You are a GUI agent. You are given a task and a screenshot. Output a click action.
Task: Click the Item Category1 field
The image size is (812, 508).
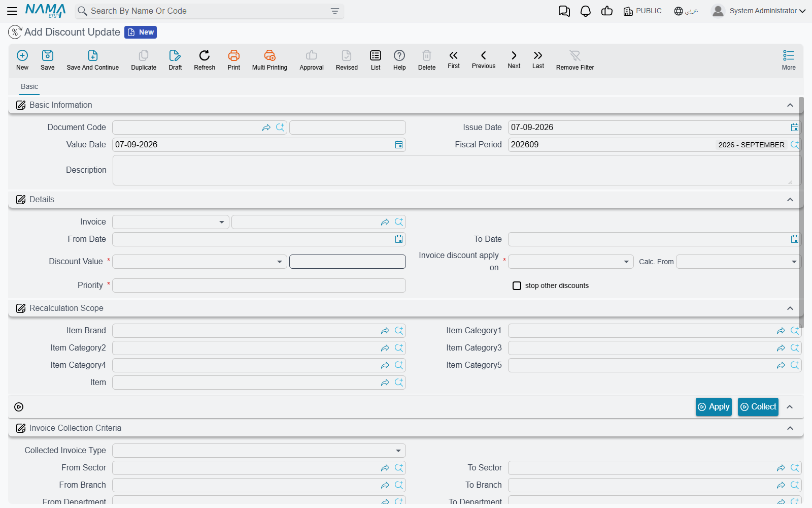(655, 331)
